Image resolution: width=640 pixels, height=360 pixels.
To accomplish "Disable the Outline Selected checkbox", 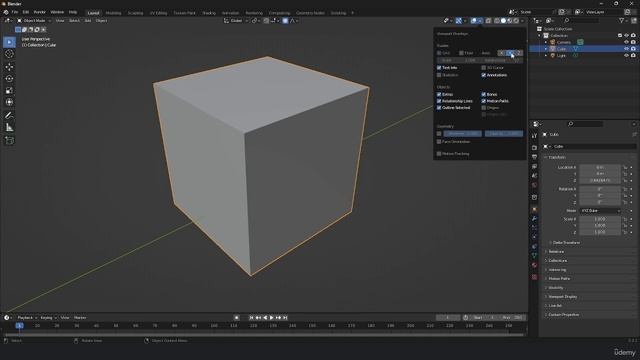I will point(439,108).
